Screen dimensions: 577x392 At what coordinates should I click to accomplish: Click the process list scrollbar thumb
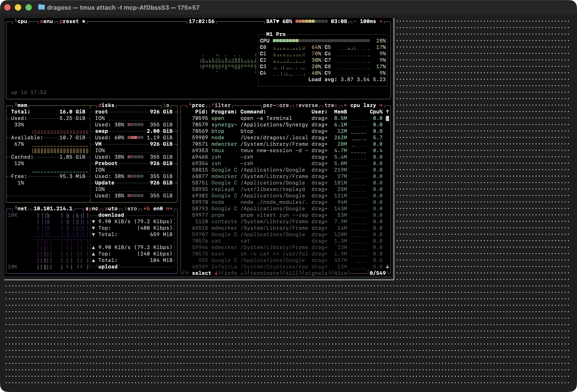(x=387, y=118)
